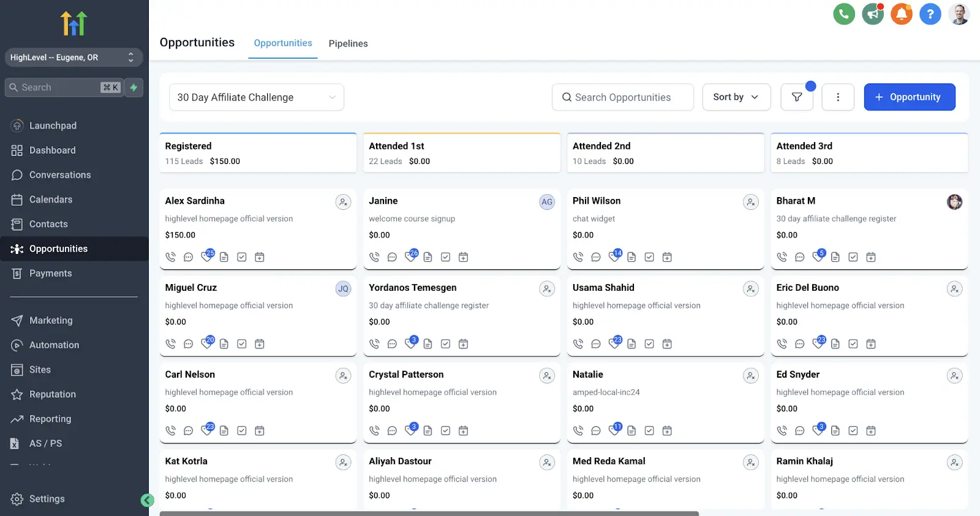Open the notes icon on Bharat M card
Image resolution: width=980 pixels, height=516 pixels.
(x=835, y=257)
